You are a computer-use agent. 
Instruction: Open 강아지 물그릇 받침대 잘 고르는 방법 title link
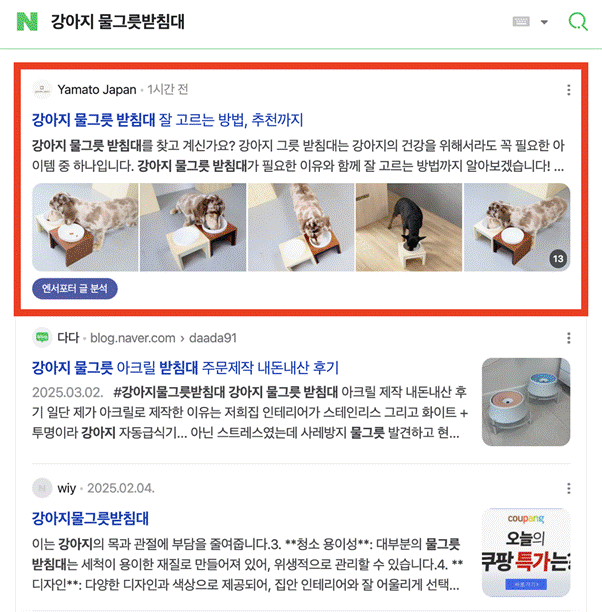click(167, 120)
